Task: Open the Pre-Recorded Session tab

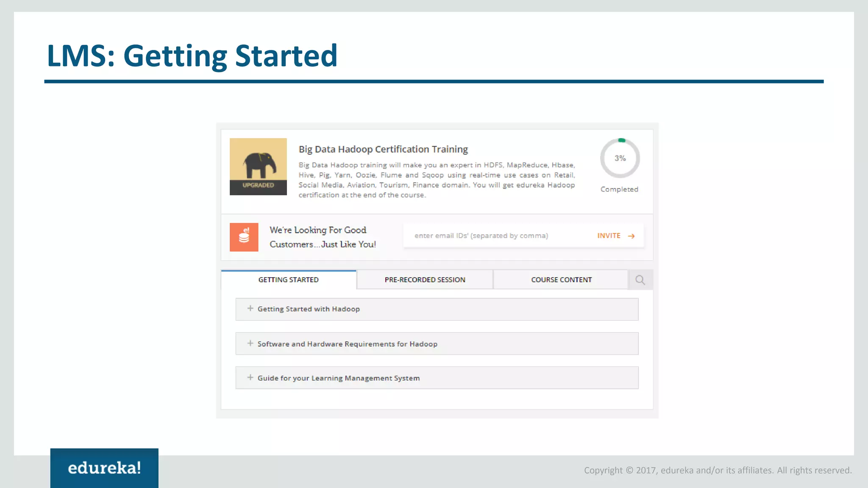Action: (425, 280)
